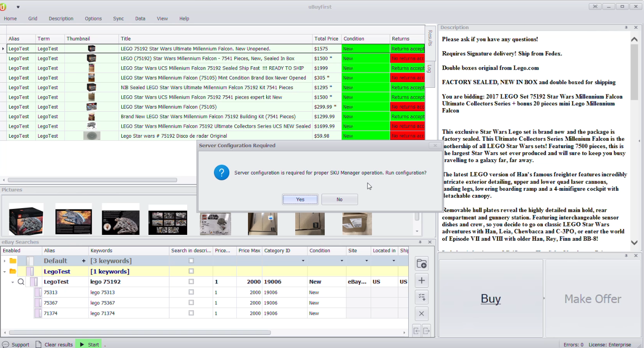The image size is (644, 348).
Task: Tick Search in description for lego 75192
Action: click(x=191, y=282)
